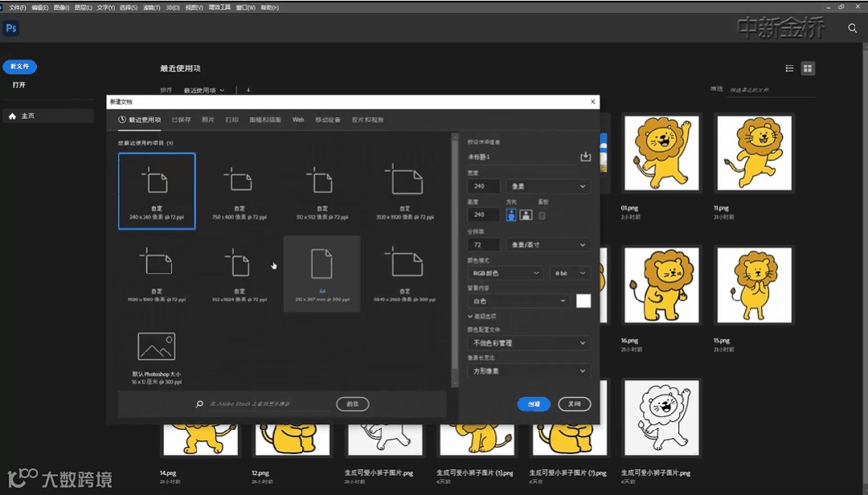
Task: Choose the 512 x 1024 像素 custom preset
Action: [240, 273]
